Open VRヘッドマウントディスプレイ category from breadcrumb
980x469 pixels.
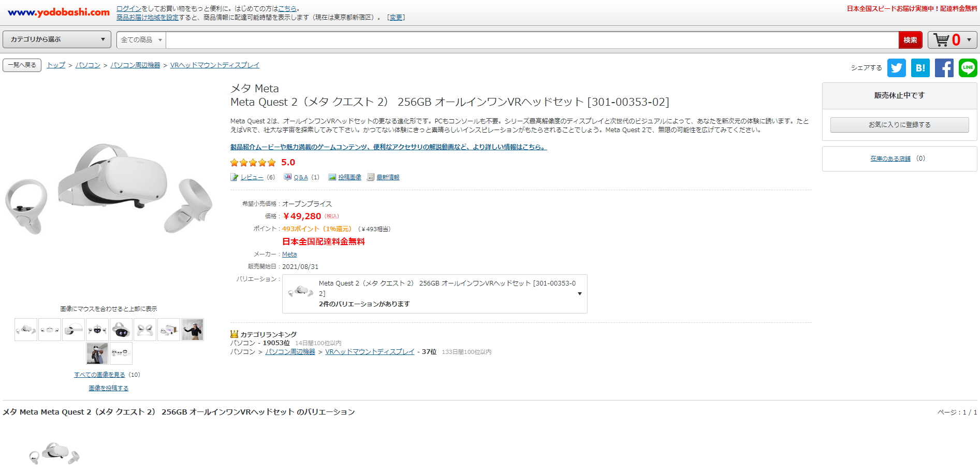coord(215,65)
